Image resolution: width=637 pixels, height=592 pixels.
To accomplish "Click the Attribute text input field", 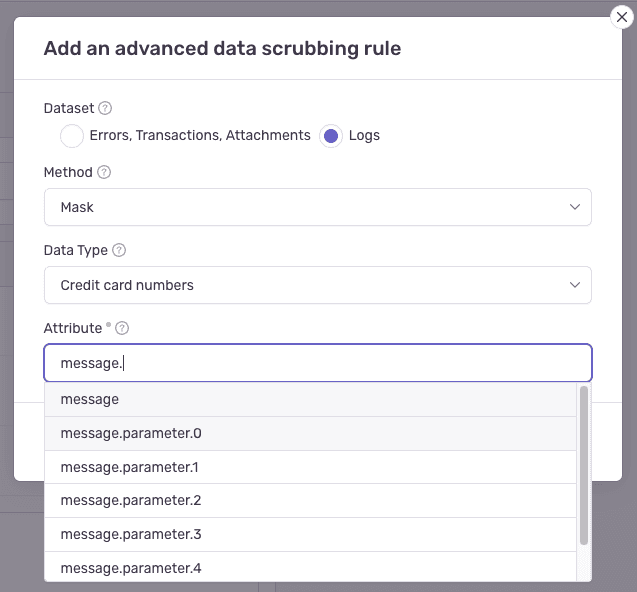I will tap(317, 363).
